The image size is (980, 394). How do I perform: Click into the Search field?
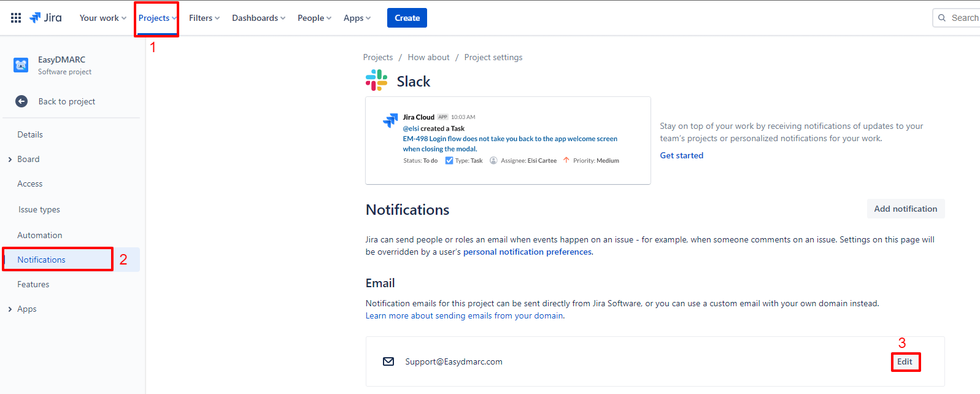[x=957, y=18]
